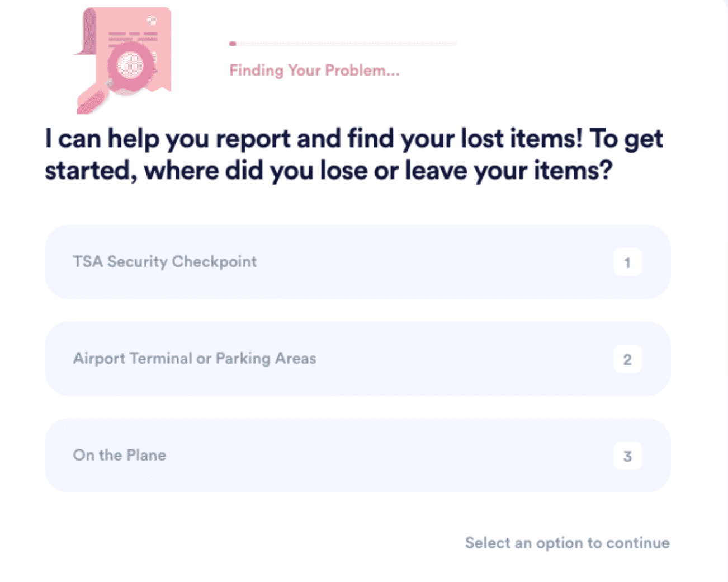Click the magnifier handle in the illustration
Screen dimensions: 728x582
pyautogui.click(x=93, y=100)
